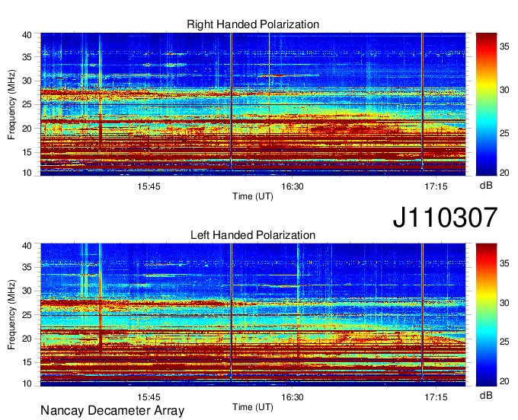Click the 16:30 time tick under right-handed plot
The image size is (518, 420).
[x=293, y=186]
